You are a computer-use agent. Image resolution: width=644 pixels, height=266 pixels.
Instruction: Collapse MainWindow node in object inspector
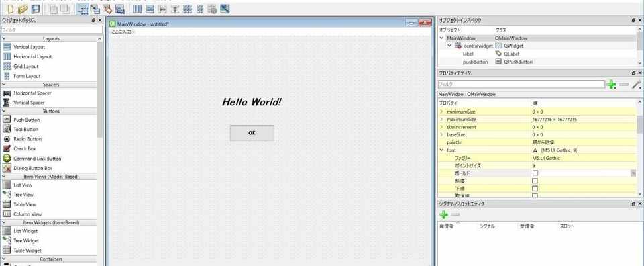click(x=442, y=38)
